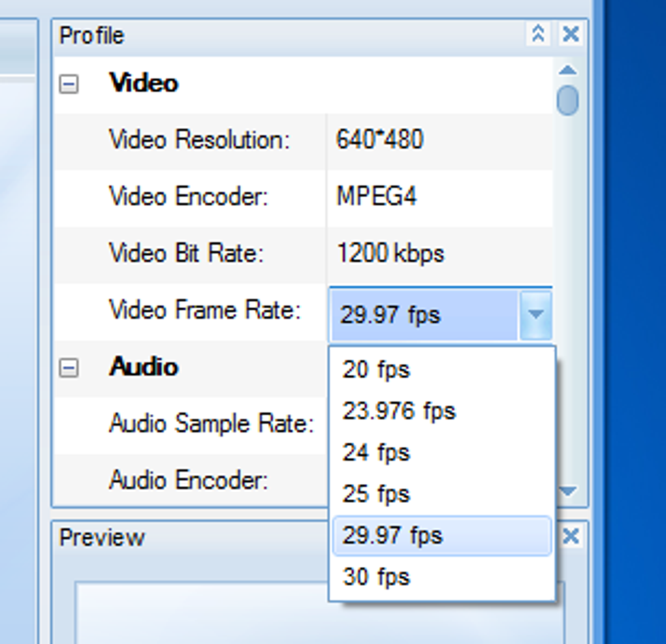666x644 pixels.
Task: Click the Video Resolution value 640*480
Action: tap(380, 139)
